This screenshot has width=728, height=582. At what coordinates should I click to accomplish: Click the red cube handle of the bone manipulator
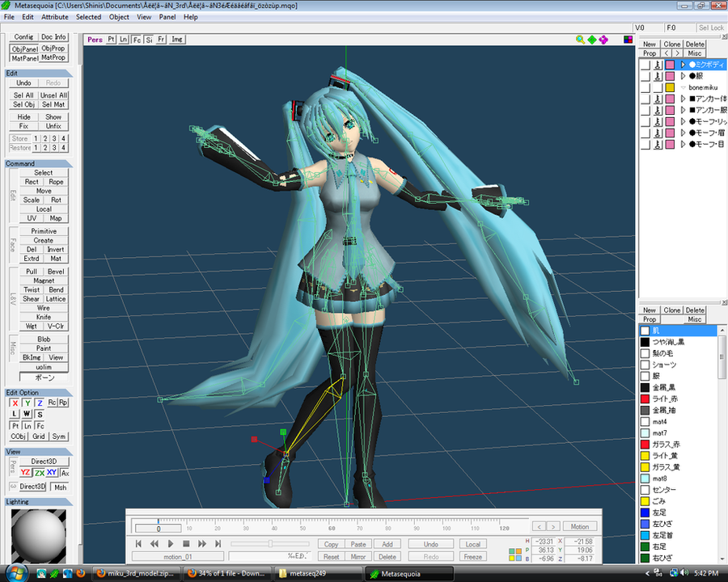pyautogui.click(x=254, y=439)
